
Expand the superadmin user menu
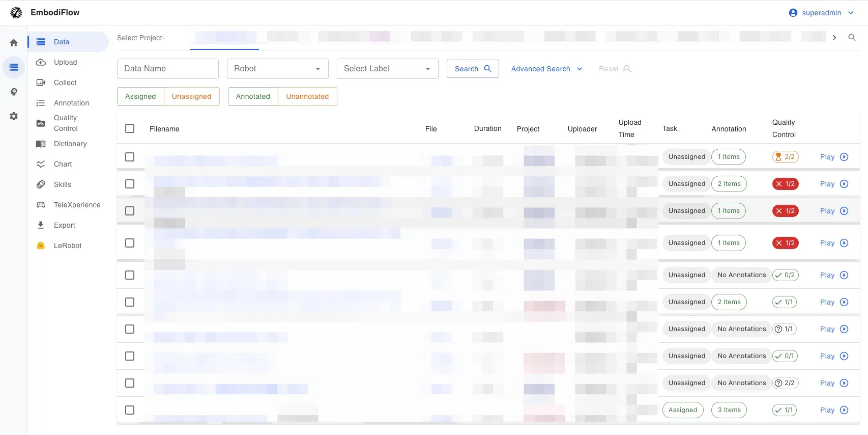[821, 13]
